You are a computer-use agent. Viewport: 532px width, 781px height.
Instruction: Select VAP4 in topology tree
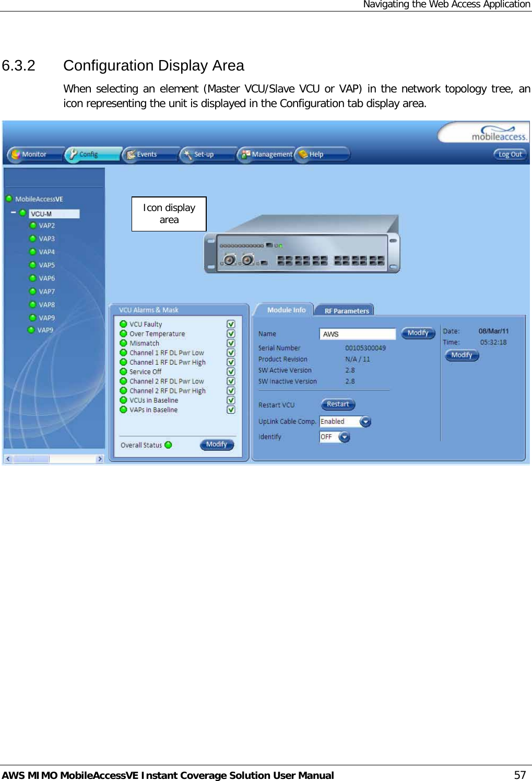pyautogui.click(x=46, y=252)
